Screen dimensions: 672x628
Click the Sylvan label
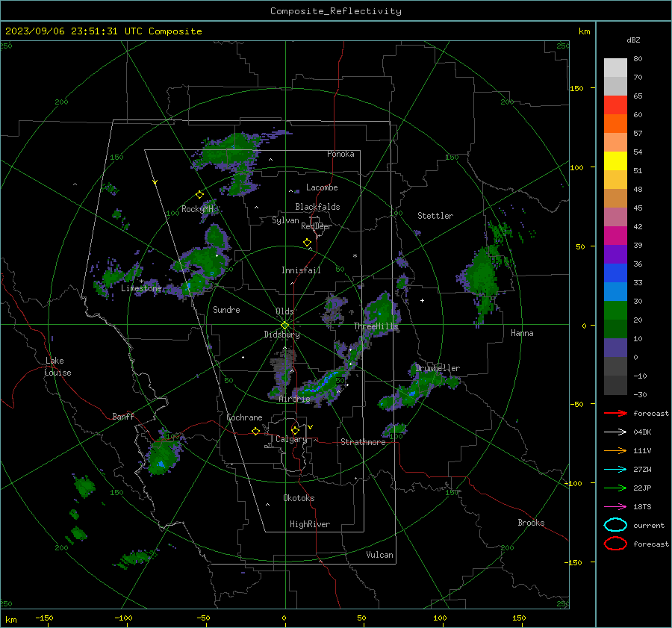click(x=285, y=220)
